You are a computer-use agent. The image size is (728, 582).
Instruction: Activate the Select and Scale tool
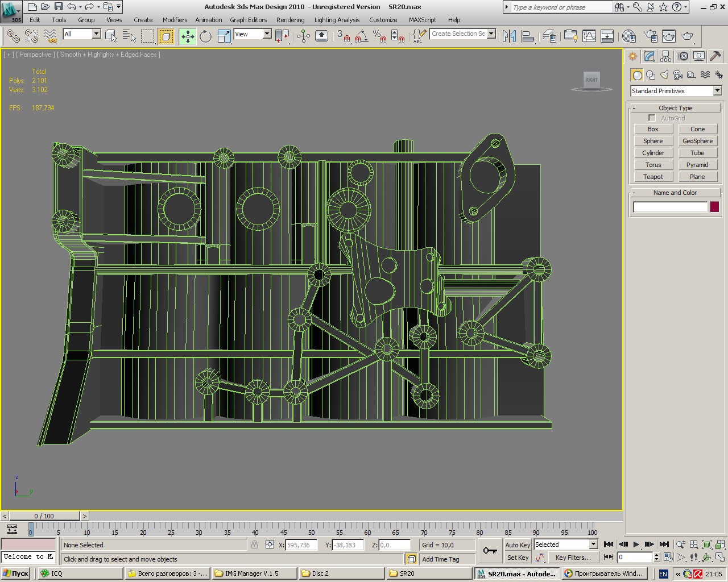[224, 36]
